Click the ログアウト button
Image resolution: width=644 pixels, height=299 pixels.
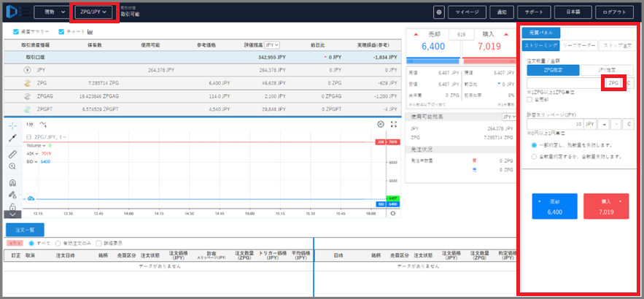click(x=615, y=12)
